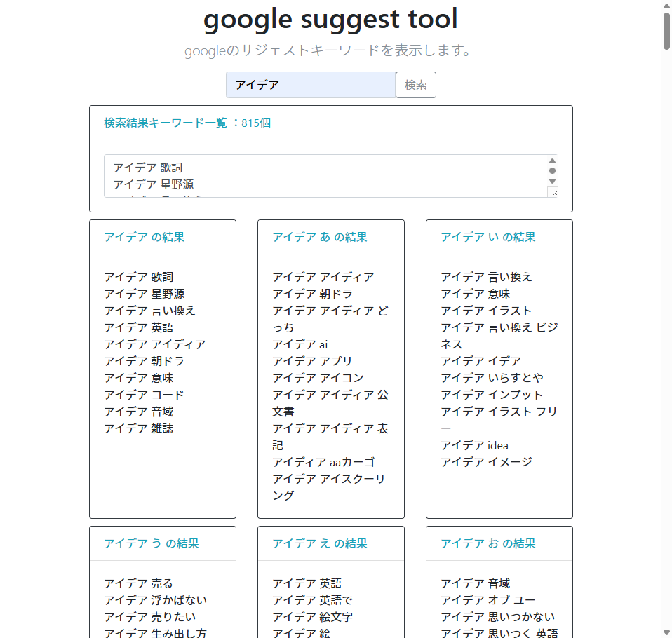Click the 'アイデア の結果' card header
The width and height of the screenshot is (672, 638).
point(145,237)
